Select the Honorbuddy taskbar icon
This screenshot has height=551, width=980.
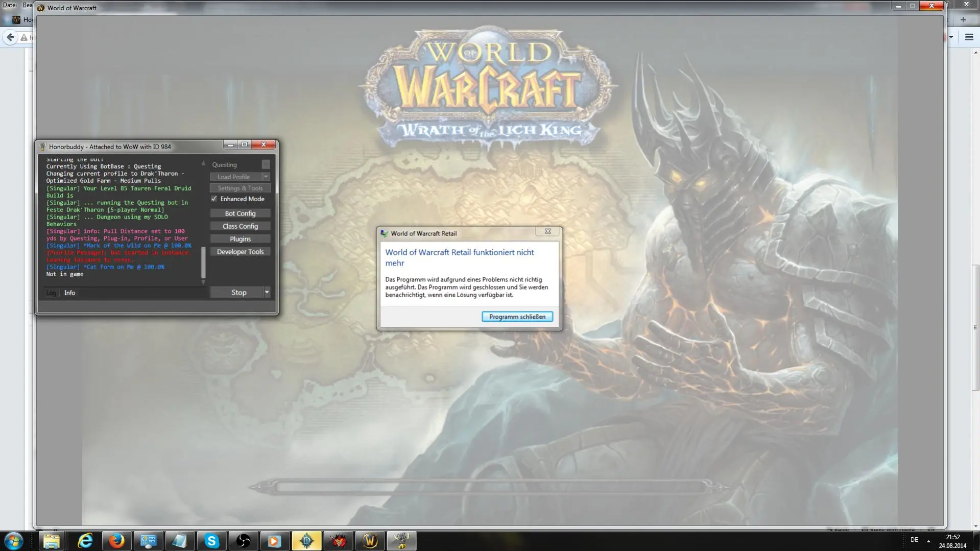point(401,541)
